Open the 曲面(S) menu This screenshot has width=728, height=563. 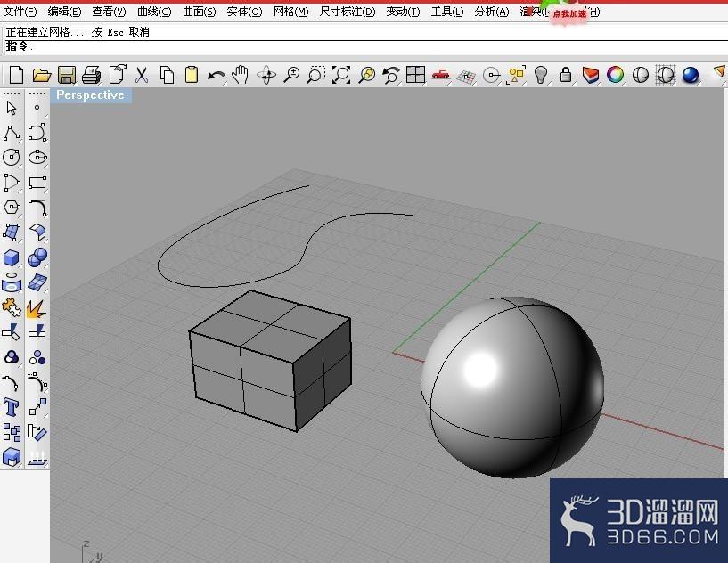200,12
